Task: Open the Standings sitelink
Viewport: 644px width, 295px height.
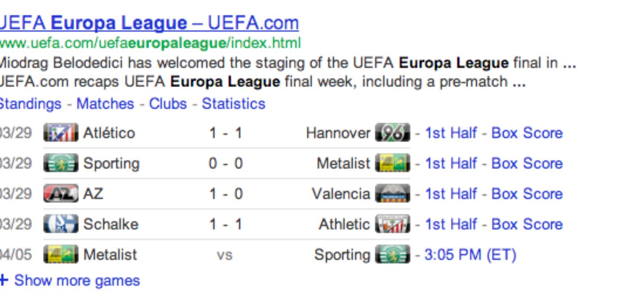Action: click(x=30, y=103)
